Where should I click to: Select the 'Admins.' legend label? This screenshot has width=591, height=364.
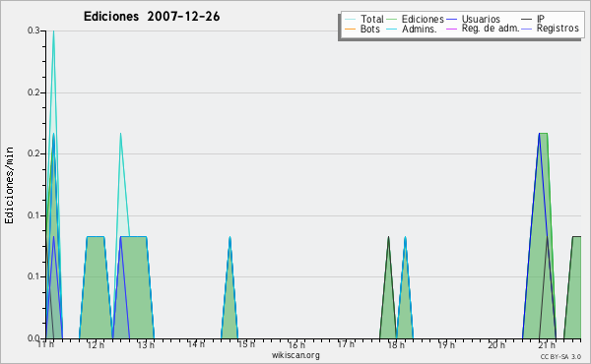click(x=420, y=29)
